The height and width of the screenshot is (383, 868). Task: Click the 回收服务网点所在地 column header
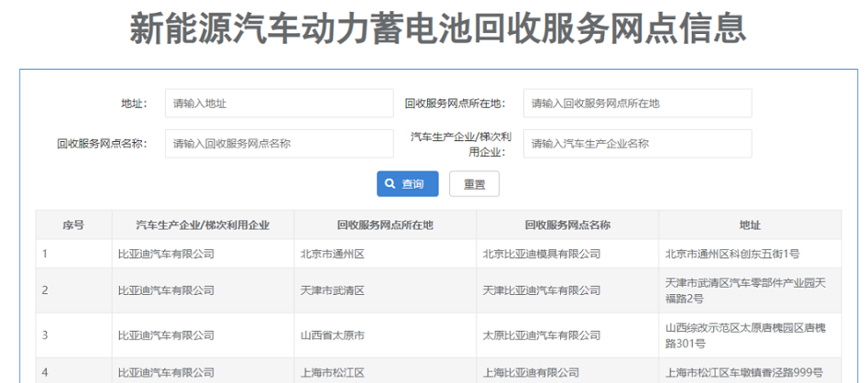385,225
